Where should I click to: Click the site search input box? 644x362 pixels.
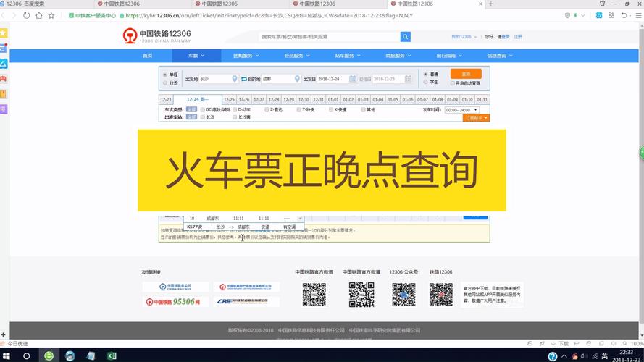pyautogui.click(x=330, y=37)
